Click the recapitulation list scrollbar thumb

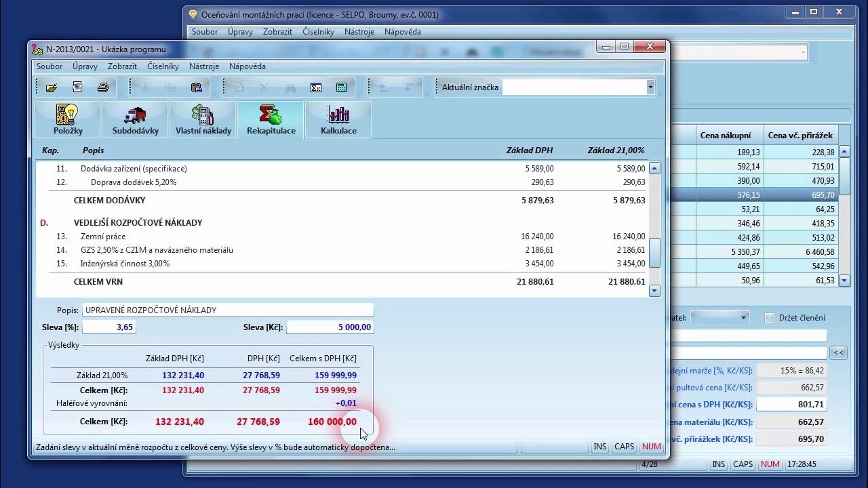coord(654,253)
